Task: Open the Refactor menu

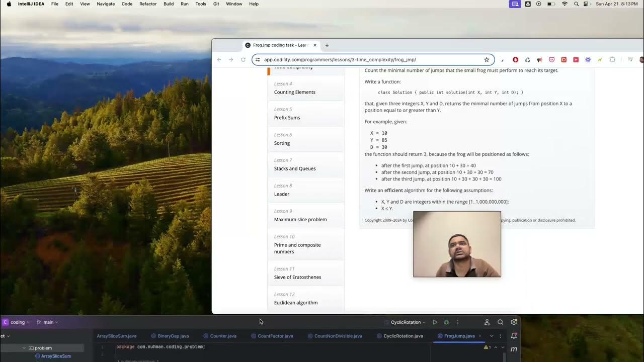Action: coord(148,4)
